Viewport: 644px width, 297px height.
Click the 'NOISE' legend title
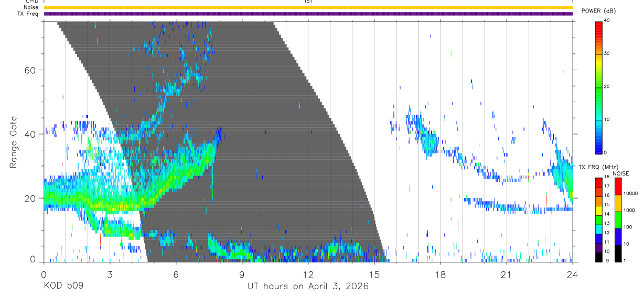(621, 173)
